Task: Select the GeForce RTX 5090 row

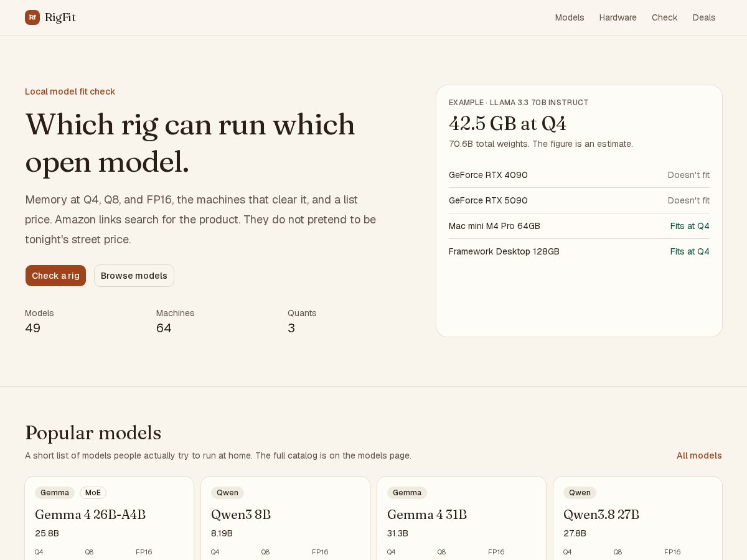Action: tap(579, 200)
